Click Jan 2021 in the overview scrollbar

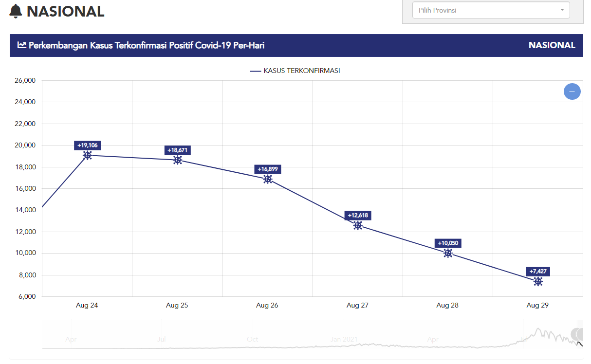click(x=344, y=339)
